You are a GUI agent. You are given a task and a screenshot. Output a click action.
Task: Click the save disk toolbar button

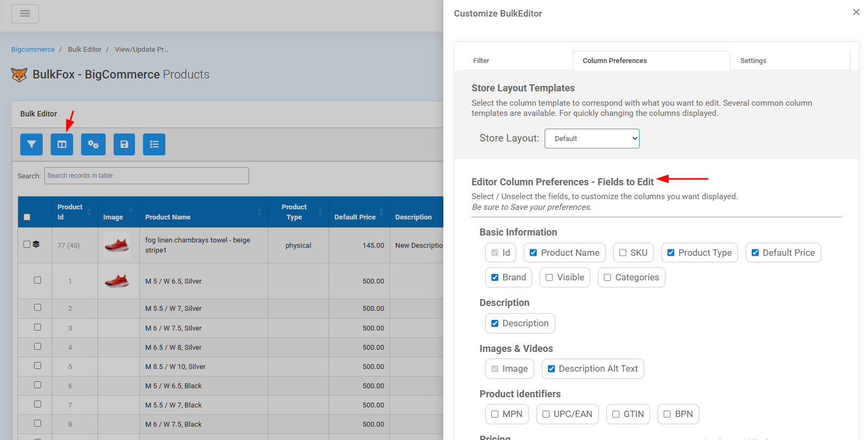pos(124,144)
